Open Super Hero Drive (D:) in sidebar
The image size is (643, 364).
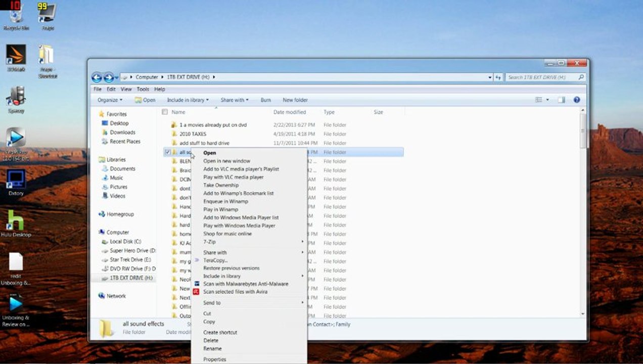click(x=129, y=251)
